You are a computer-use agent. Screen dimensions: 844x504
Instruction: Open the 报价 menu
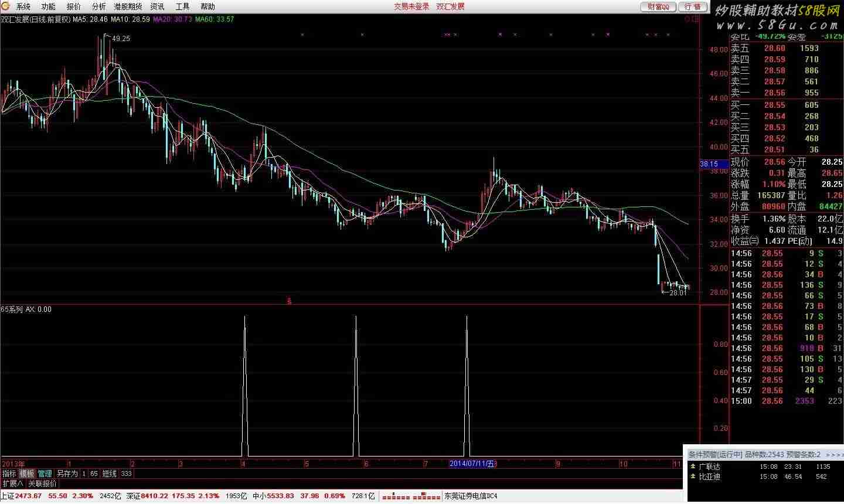point(74,6)
